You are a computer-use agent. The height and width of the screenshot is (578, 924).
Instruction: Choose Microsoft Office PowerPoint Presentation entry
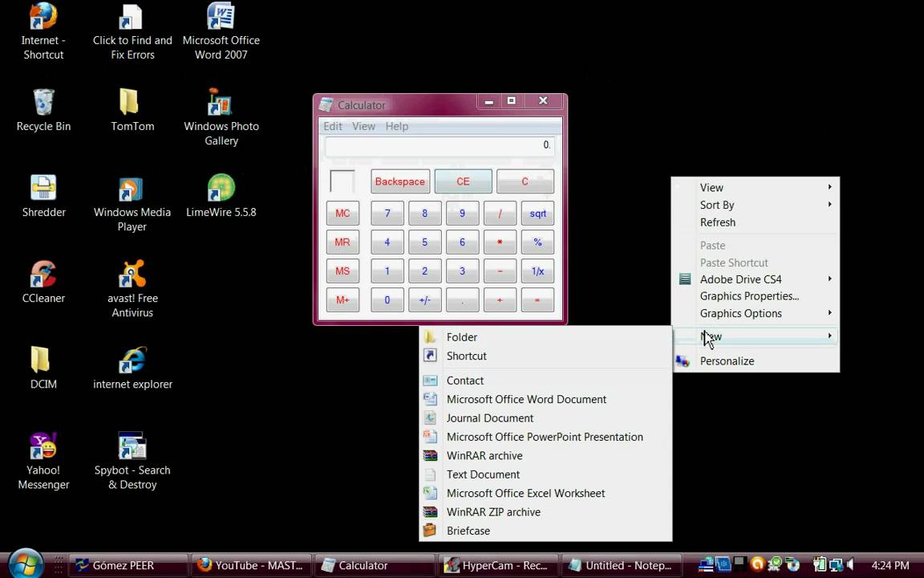(x=545, y=437)
